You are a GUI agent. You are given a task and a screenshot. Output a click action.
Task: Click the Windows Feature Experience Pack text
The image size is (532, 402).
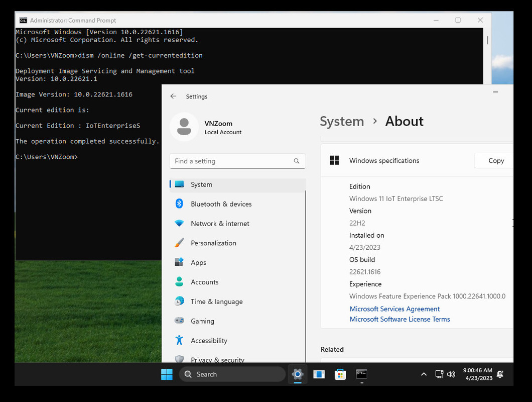[427, 296]
